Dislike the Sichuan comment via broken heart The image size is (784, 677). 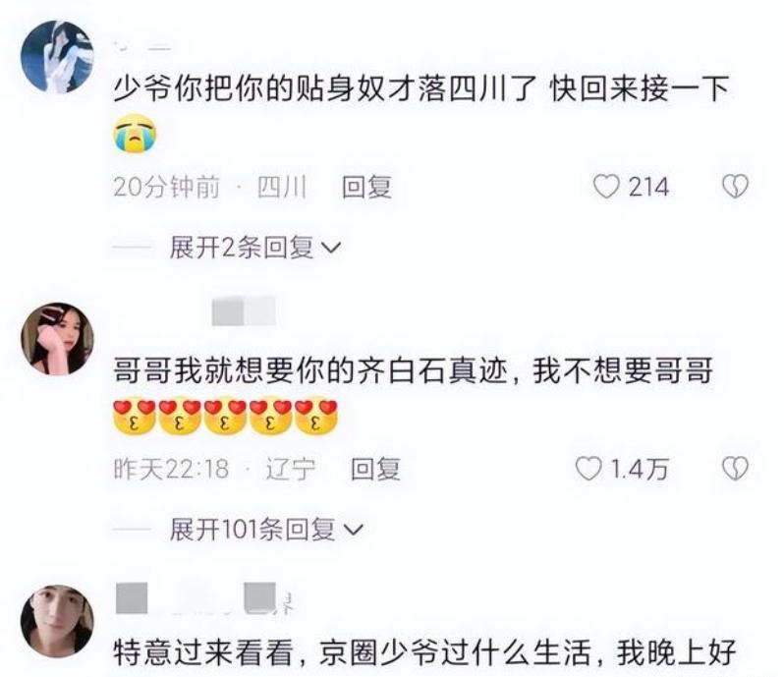[735, 187]
